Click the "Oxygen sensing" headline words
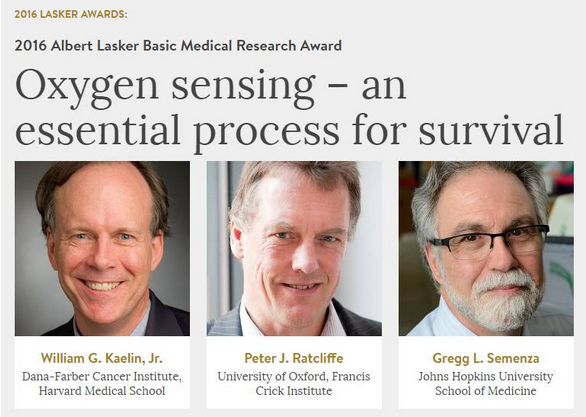This screenshot has height=417, width=586. click(x=166, y=88)
